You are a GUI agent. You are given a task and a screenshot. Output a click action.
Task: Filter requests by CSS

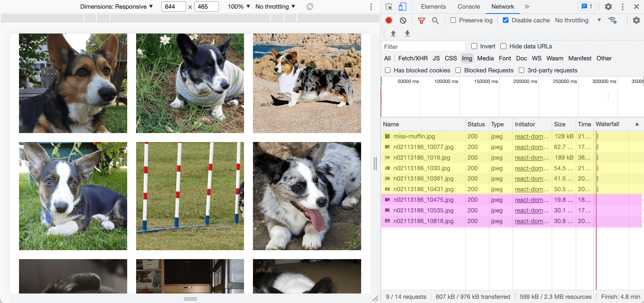point(451,58)
